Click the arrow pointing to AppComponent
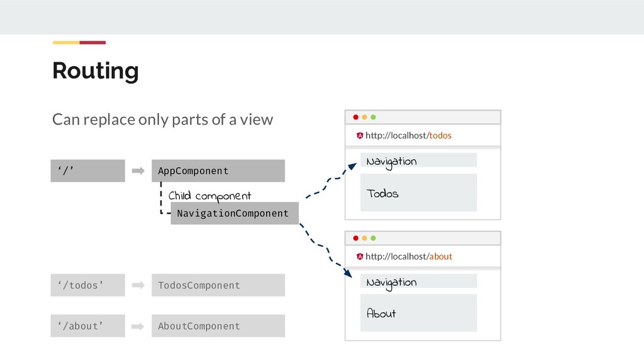Screen dimensions: 644x362 click(138, 170)
